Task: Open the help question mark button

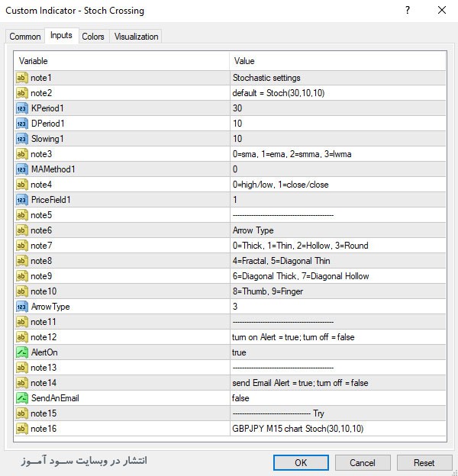Action: pos(408,11)
